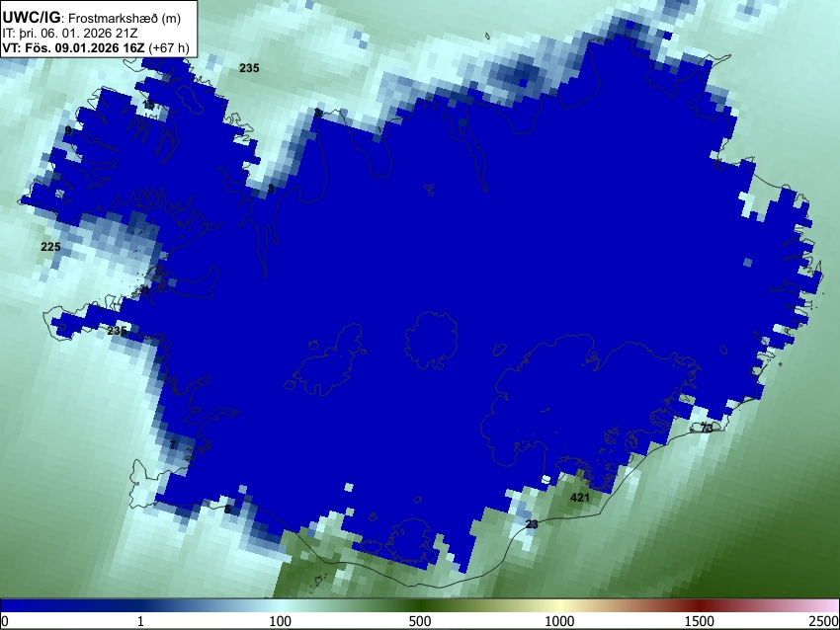
Task: Click the "IT: þri. 06. 01. 2026 21Z" line
Action: click(69, 34)
